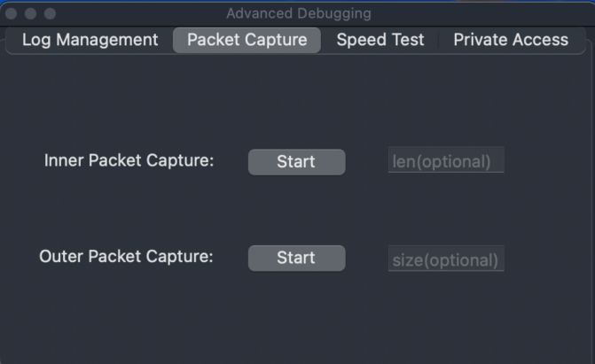Switch to the Log Management tab

(x=90, y=40)
